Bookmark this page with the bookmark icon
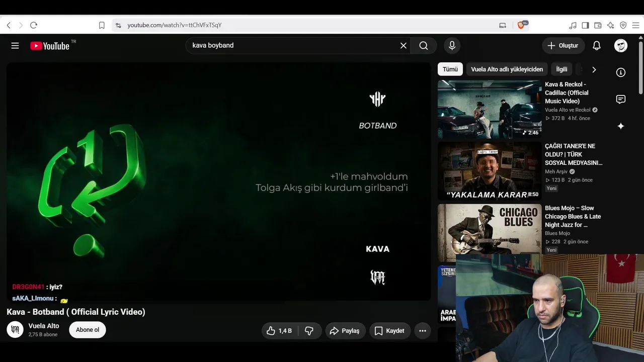Viewport: 644px width, 362px height. pos(102,25)
